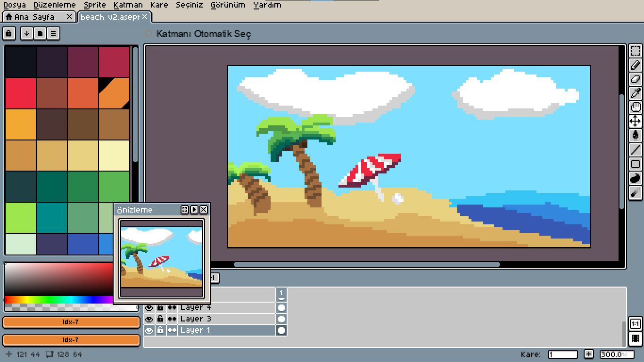
Task: Open the Katman menu
Action: [128, 5]
